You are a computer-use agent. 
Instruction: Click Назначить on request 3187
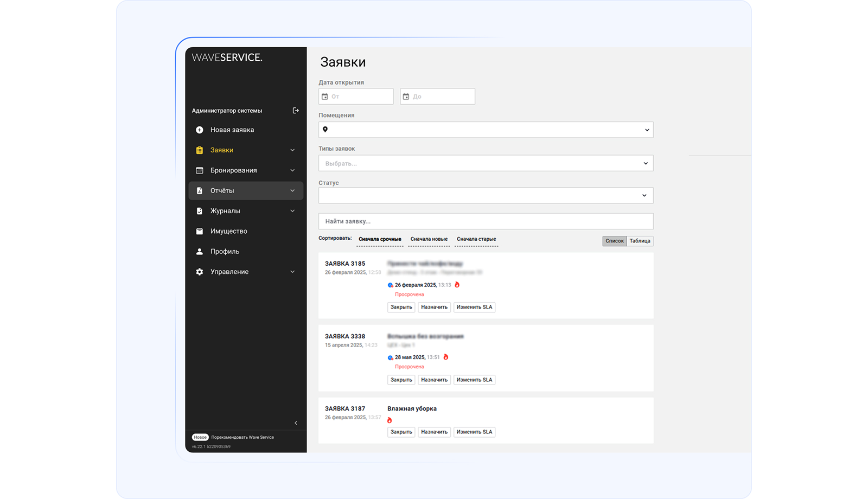(x=434, y=432)
